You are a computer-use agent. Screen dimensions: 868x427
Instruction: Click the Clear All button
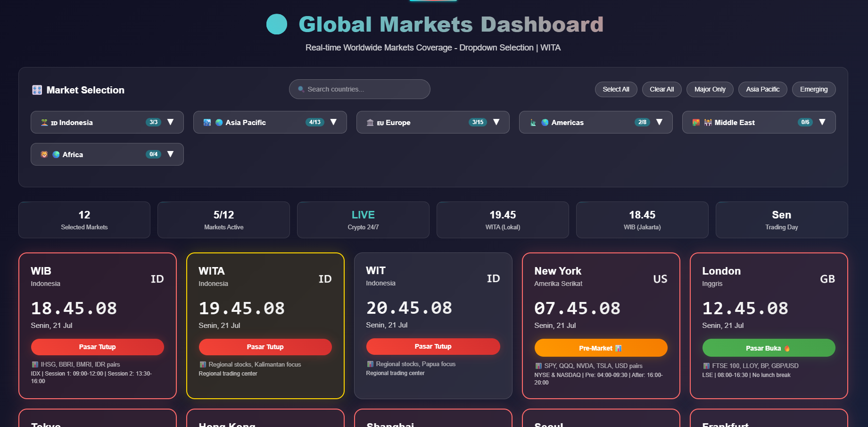point(661,89)
